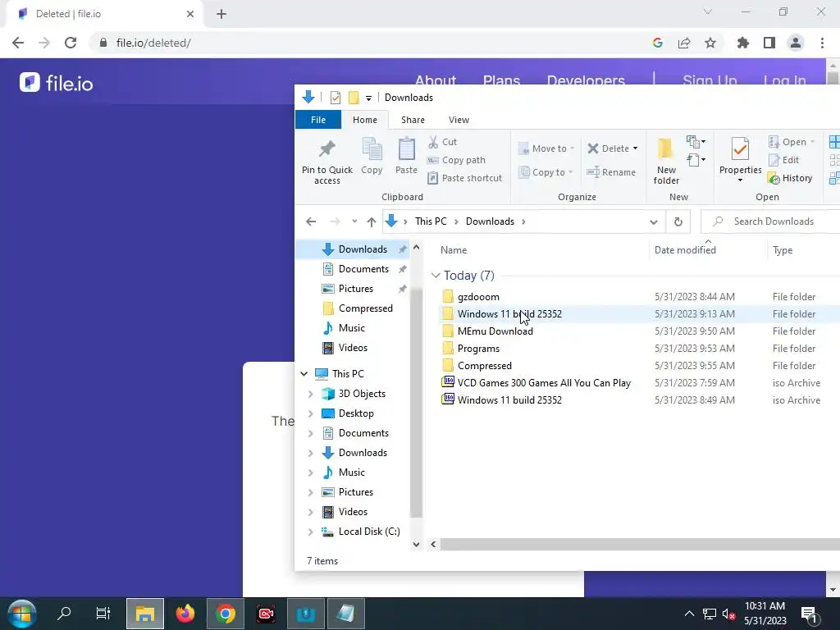Select Compressed in Quick access
The height and width of the screenshot is (630, 840).
coord(365,308)
